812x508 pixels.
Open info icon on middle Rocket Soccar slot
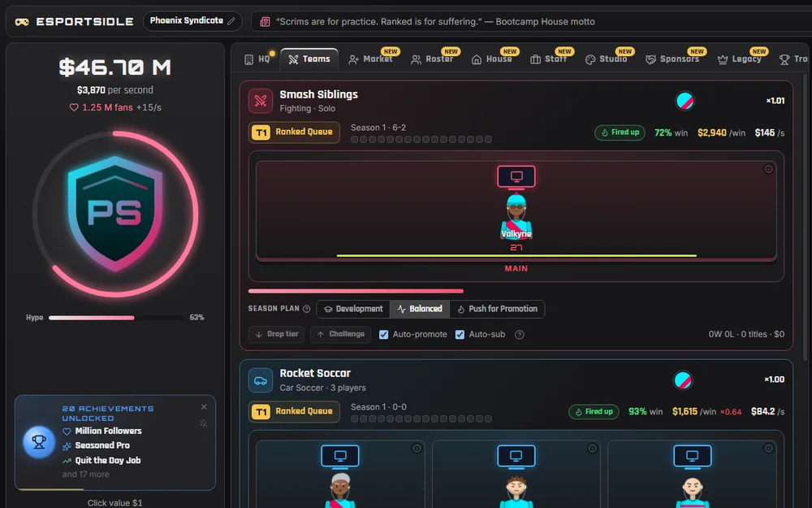click(x=593, y=449)
